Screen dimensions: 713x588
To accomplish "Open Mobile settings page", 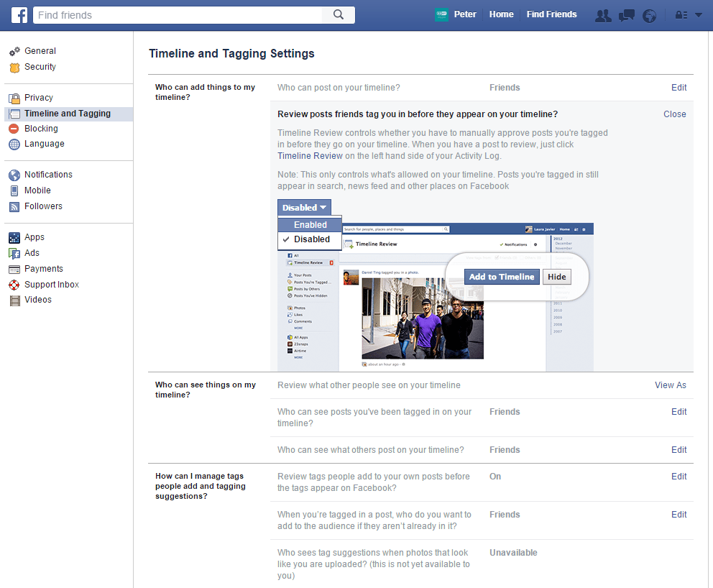I will 37,190.
